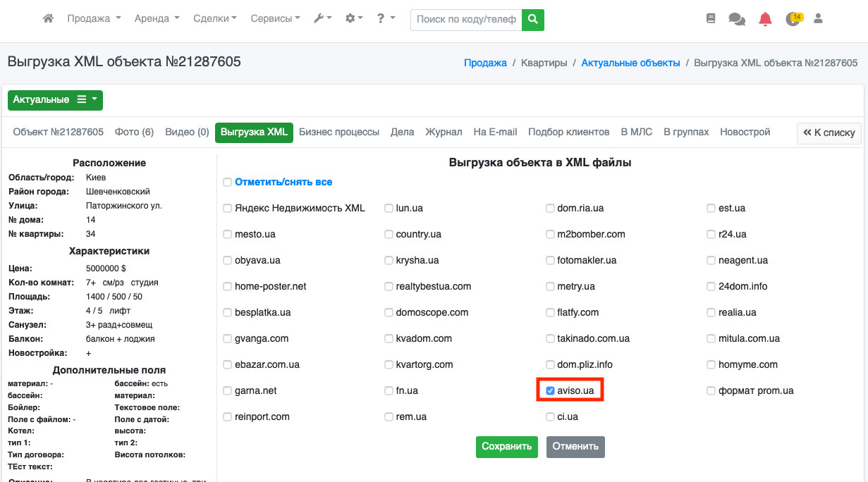Image resolution: width=868 pixels, height=482 pixels.
Task: Open the Журнал tab
Action: tap(444, 132)
